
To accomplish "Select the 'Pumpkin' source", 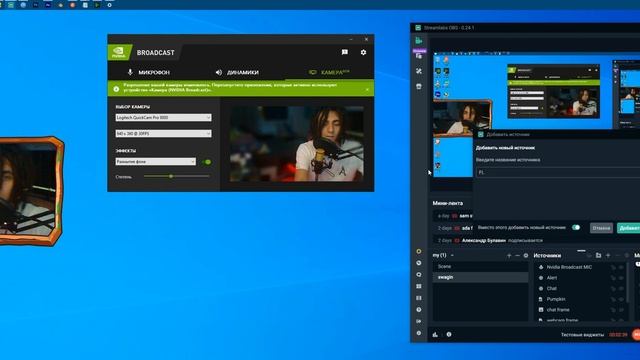I will [x=556, y=299].
